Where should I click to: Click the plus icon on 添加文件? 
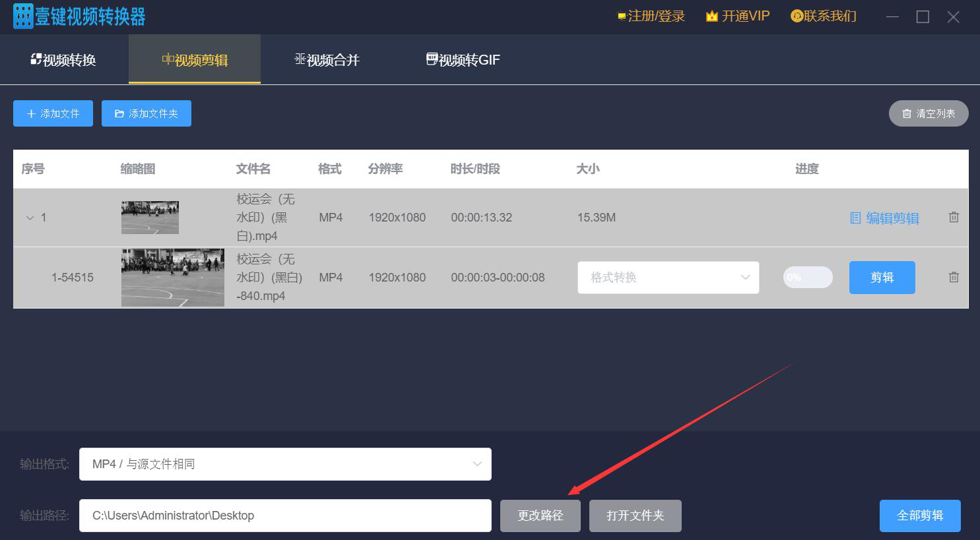(x=31, y=114)
